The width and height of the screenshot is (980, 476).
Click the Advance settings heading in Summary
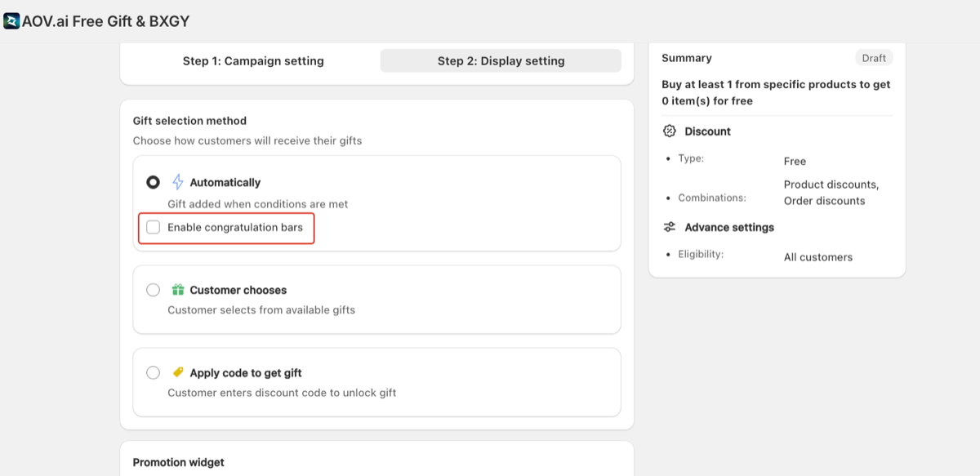point(729,227)
